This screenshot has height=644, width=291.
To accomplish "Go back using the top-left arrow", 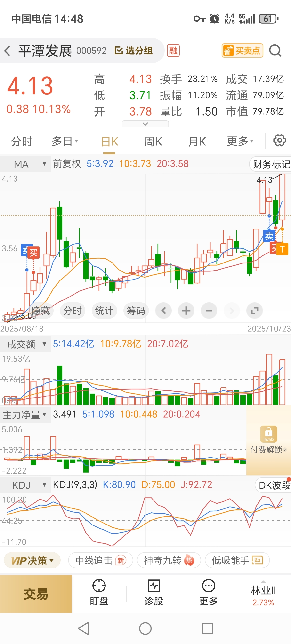I will (x=8, y=51).
